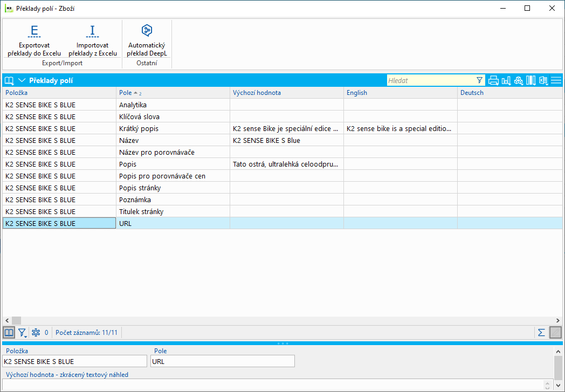
Task: Click the Popis field cell
Action: click(173, 164)
